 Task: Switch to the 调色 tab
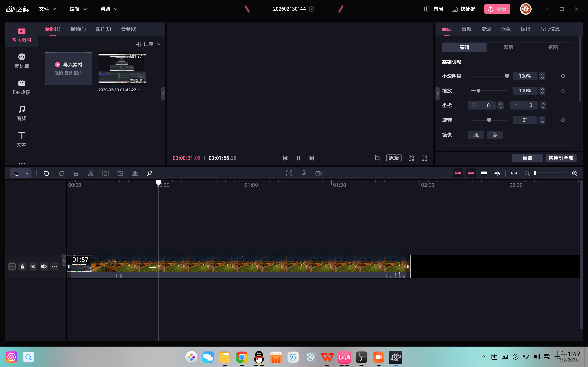(506, 29)
